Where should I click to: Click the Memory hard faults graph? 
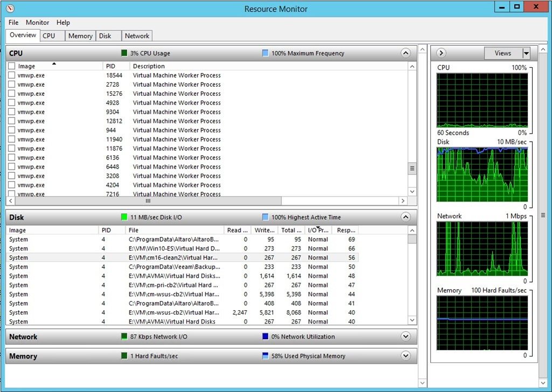(x=482, y=323)
